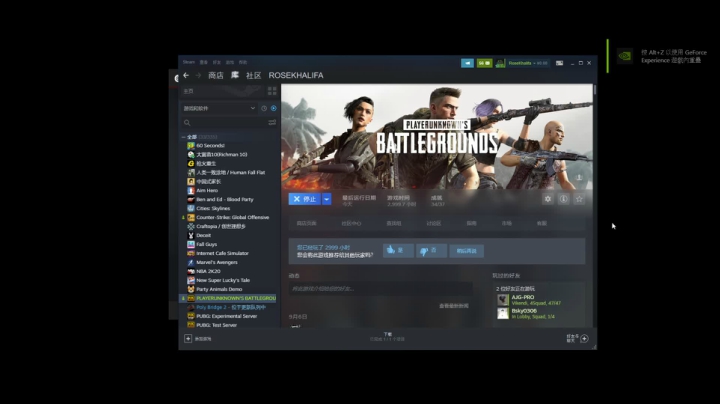This screenshot has height=404, width=720.
Task: Stop the game with 停止 button
Action: coord(305,199)
